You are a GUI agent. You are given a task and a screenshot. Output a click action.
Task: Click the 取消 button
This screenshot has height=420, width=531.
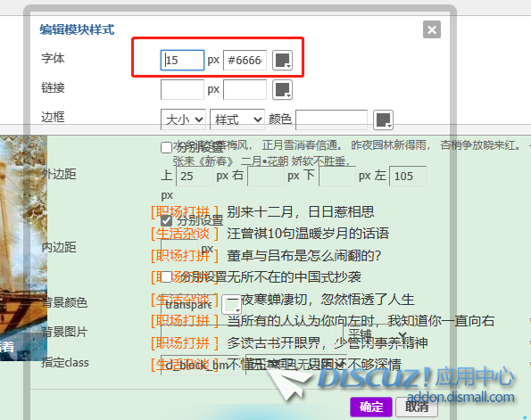[417, 407]
